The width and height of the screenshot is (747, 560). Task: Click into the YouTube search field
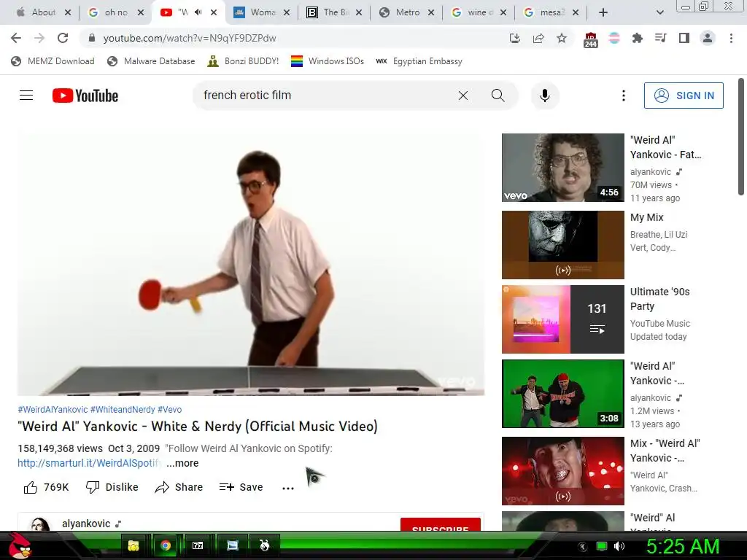[x=324, y=96]
